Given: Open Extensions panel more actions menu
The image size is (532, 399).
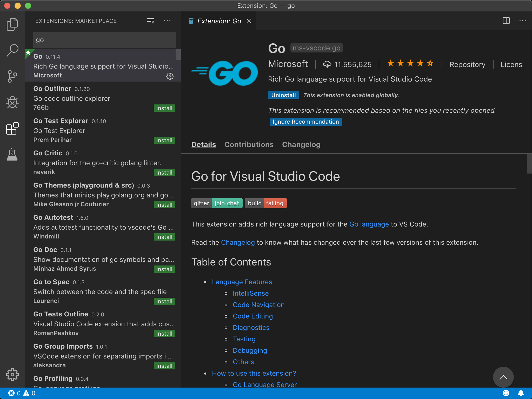Looking at the screenshot, I should click(167, 21).
